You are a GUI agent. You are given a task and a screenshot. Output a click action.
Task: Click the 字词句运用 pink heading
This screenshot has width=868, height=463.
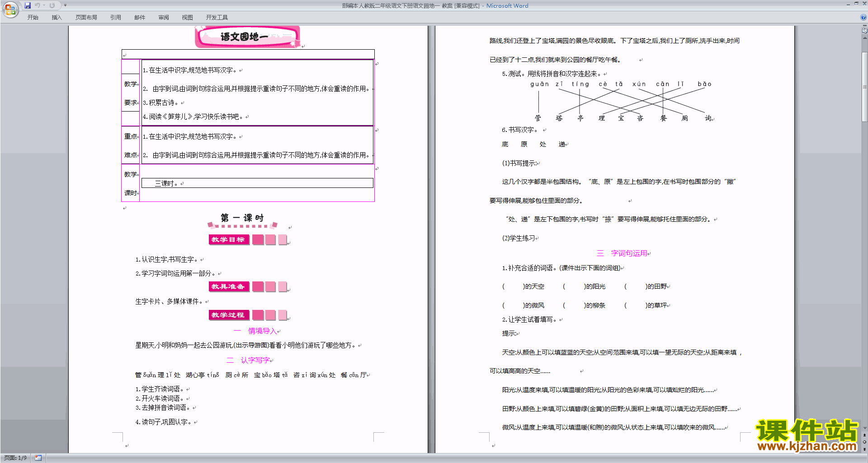pyautogui.click(x=629, y=253)
